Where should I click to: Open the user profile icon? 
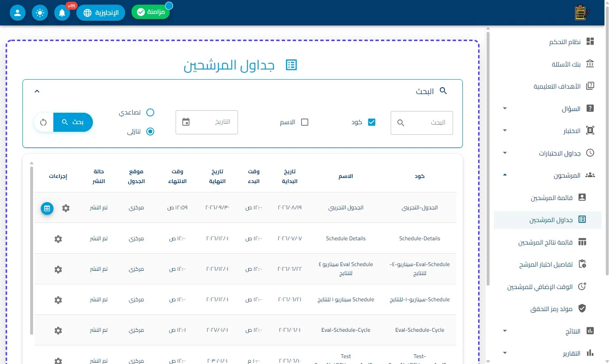(x=17, y=13)
